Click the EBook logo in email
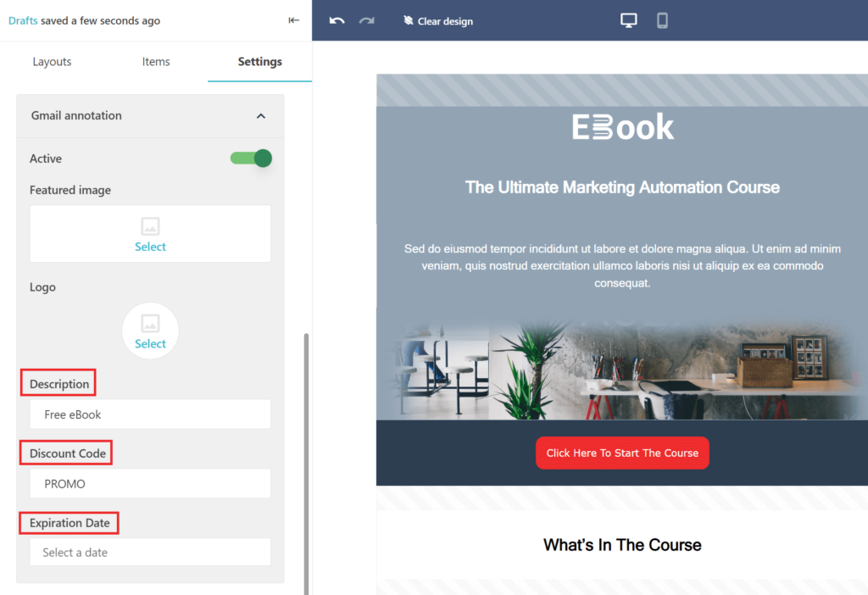The width and height of the screenshot is (868, 595). pos(623,127)
